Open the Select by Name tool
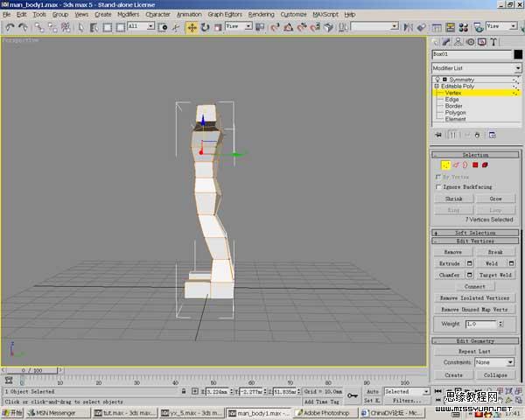 coord(94,27)
